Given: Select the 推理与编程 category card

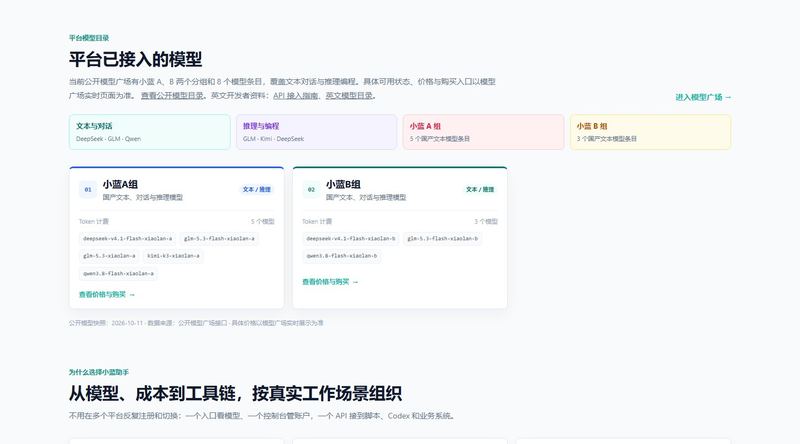Looking at the screenshot, I should [316, 132].
